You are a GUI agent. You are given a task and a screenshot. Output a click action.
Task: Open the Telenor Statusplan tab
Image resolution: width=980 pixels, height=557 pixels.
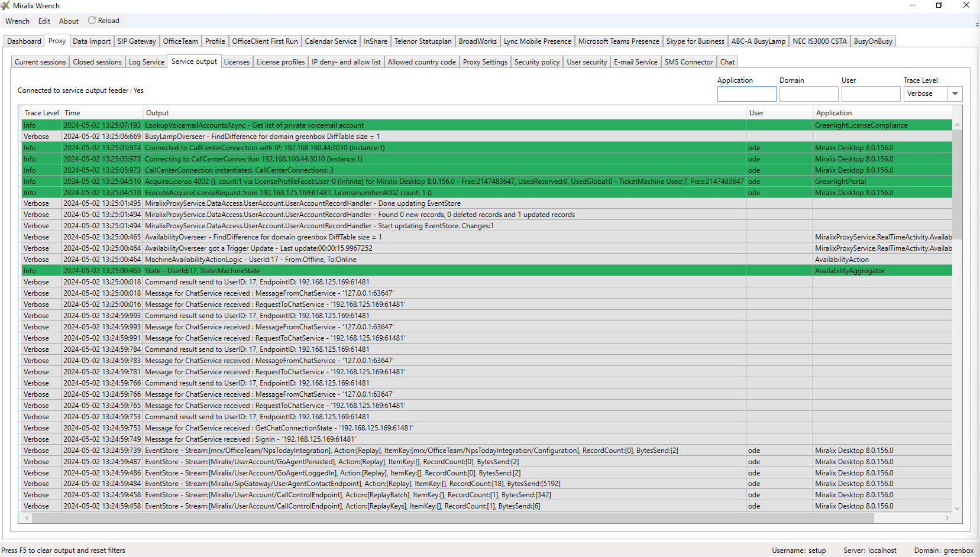pyautogui.click(x=423, y=41)
